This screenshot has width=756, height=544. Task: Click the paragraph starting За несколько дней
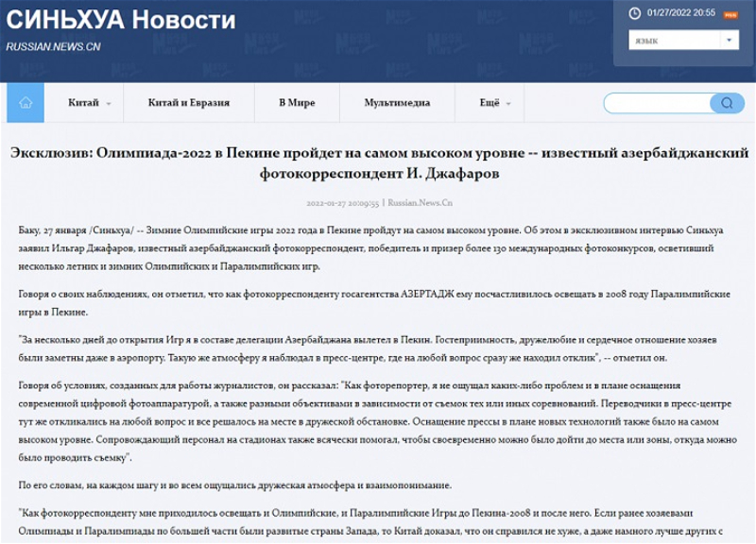368,348
